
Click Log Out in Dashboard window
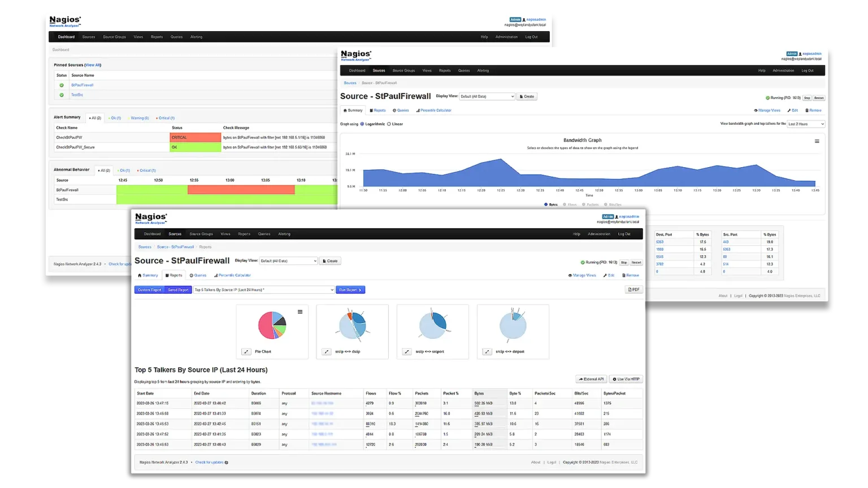pyautogui.click(x=531, y=37)
